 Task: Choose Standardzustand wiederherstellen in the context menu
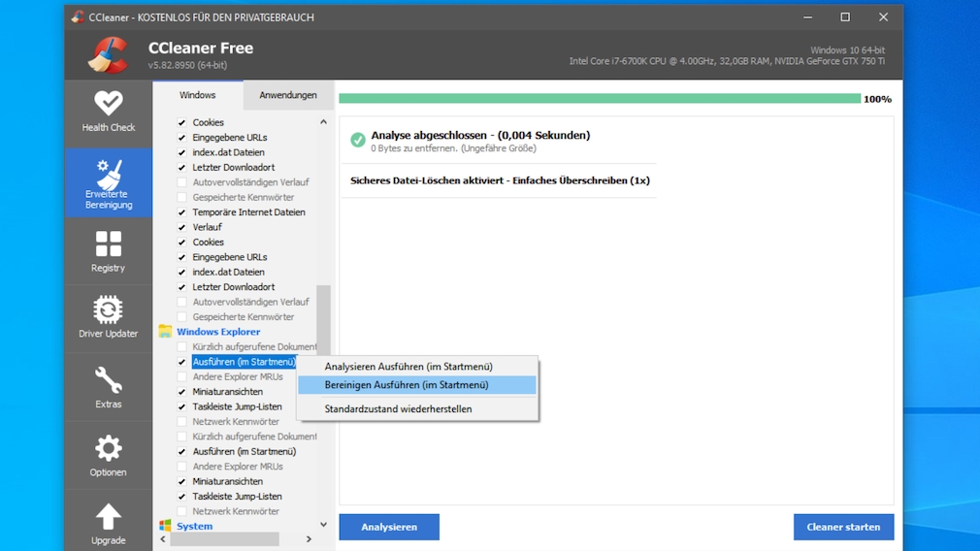coord(417,409)
